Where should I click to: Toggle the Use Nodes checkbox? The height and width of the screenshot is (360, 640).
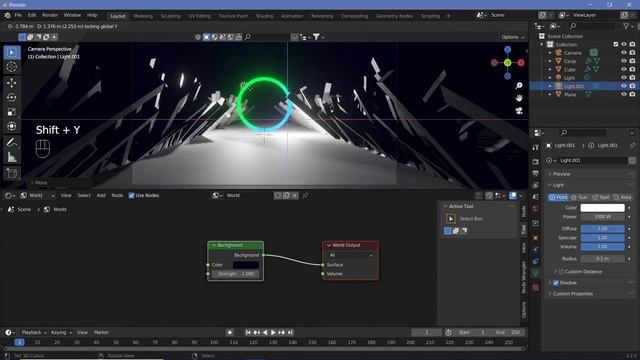click(x=131, y=196)
